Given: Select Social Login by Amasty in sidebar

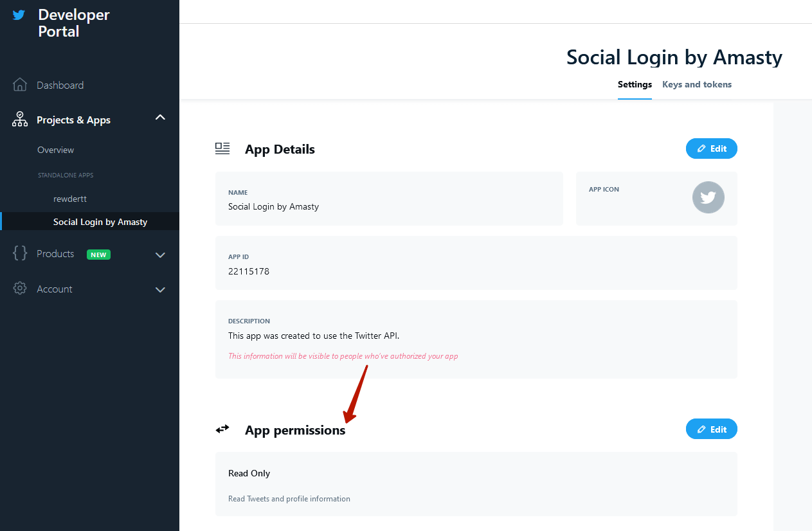Looking at the screenshot, I should click(x=100, y=222).
